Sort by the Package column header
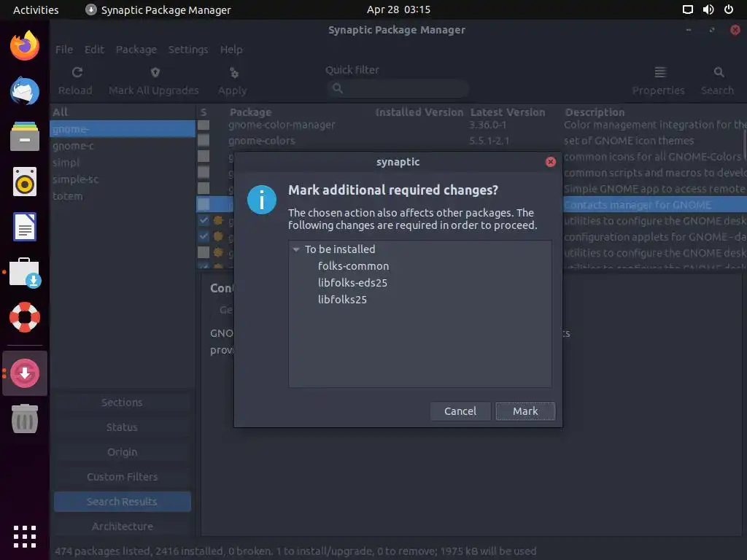 (251, 112)
